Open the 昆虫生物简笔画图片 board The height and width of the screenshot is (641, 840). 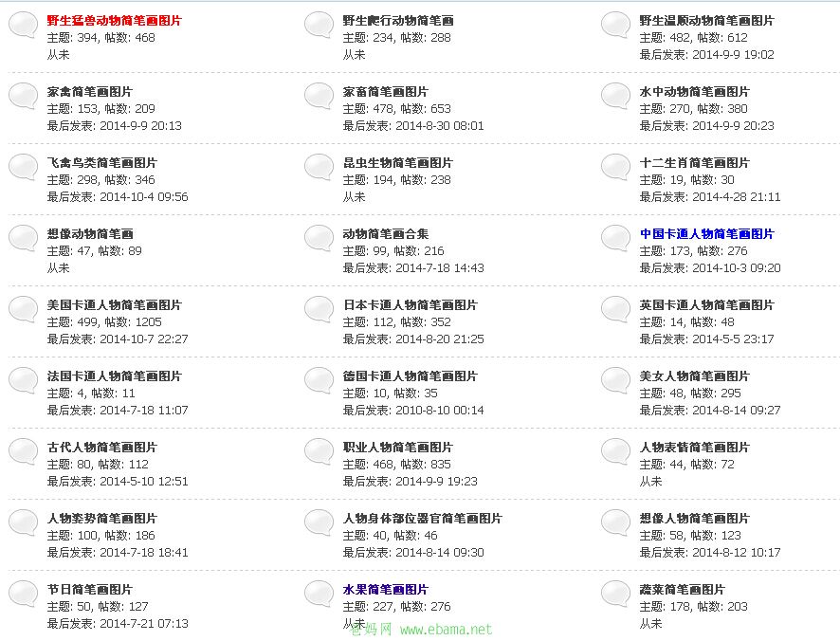(x=397, y=163)
